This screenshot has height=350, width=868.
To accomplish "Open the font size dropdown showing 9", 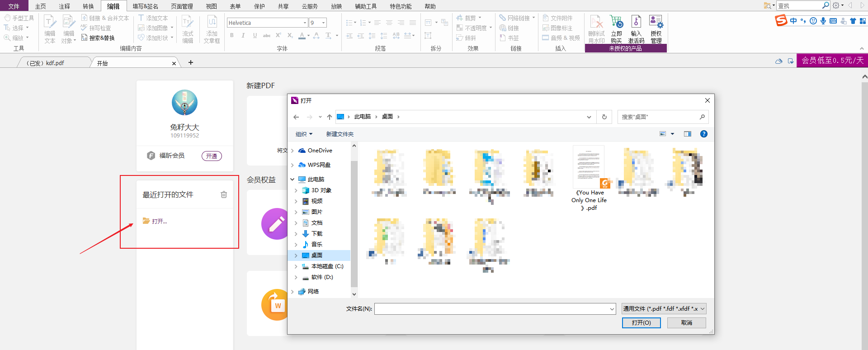I will [x=324, y=23].
